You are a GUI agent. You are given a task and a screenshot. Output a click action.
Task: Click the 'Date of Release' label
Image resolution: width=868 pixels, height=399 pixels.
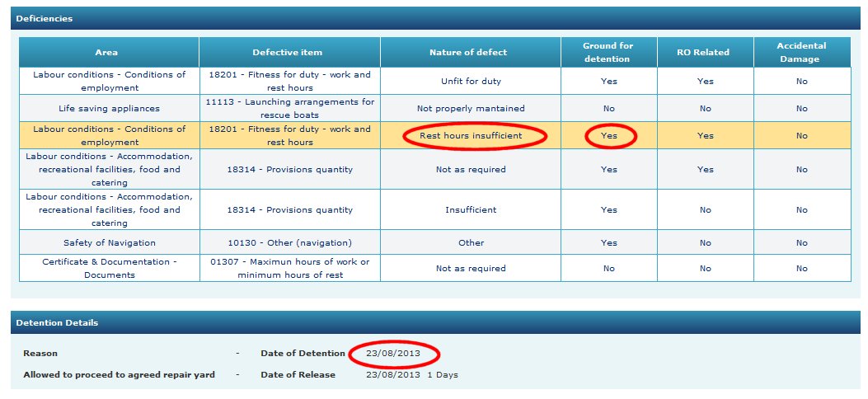coord(298,374)
